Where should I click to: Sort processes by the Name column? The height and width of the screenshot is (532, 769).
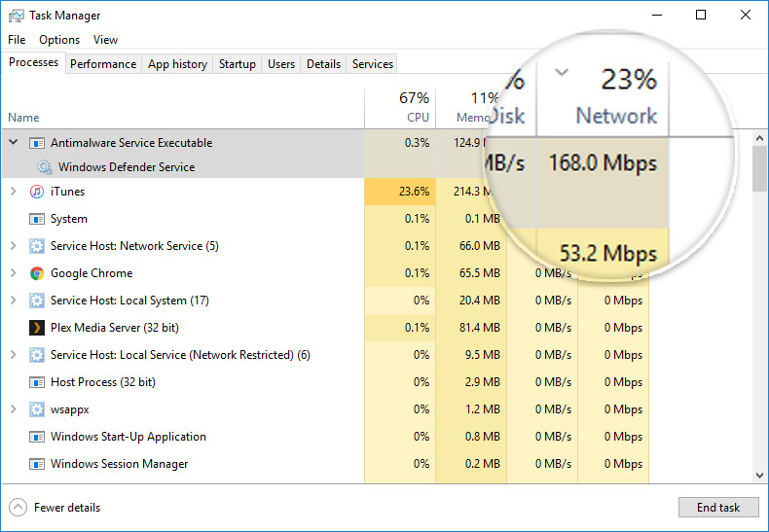coord(183,109)
